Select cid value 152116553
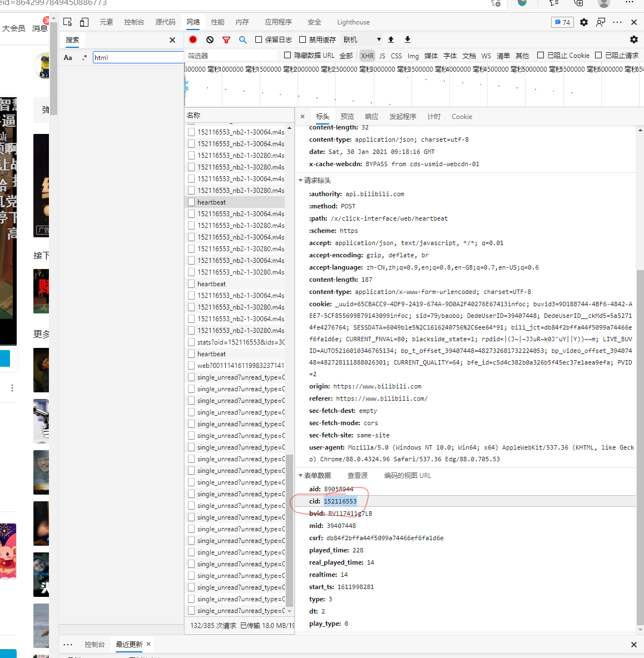The height and width of the screenshot is (658, 644). click(x=340, y=501)
